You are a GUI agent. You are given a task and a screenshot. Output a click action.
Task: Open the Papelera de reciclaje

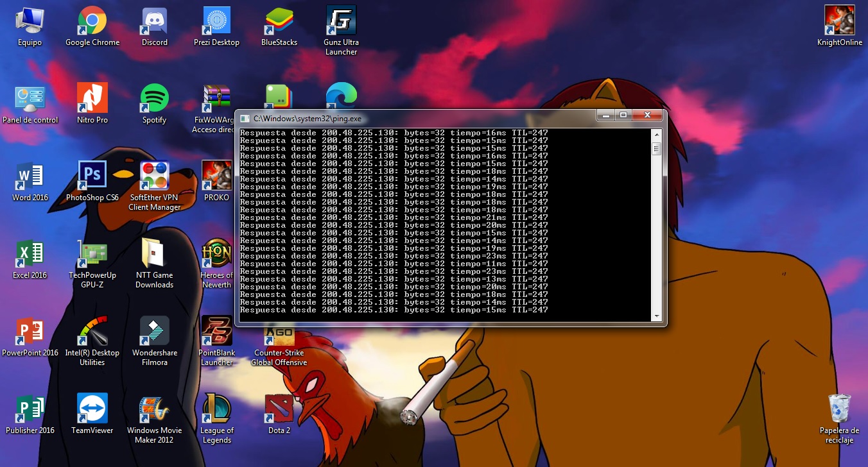840,419
